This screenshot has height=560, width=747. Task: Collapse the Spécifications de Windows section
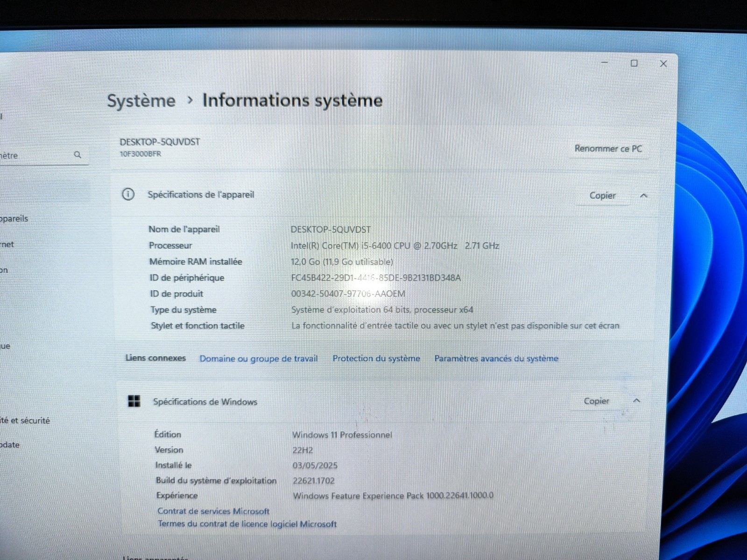pyautogui.click(x=636, y=401)
